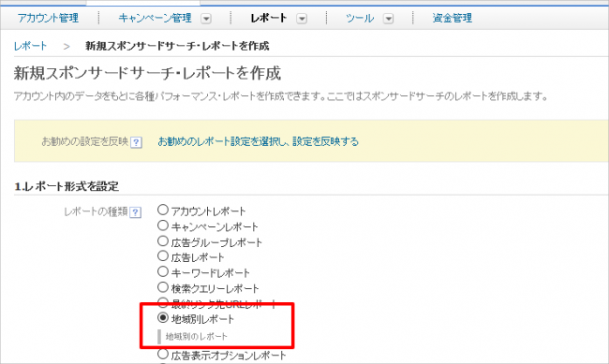The width and height of the screenshot is (609, 364).
Task: Click the 地域別のレポート description text
Action: pyautogui.click(x=197, y=337)
